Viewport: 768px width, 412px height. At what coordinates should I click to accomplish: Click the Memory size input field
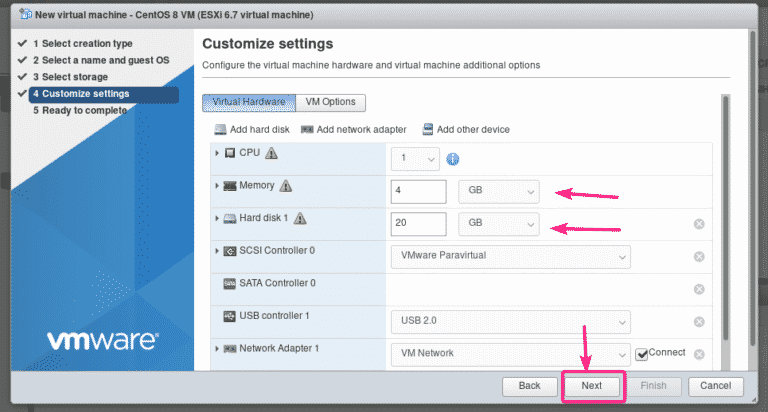coord(417,190)
